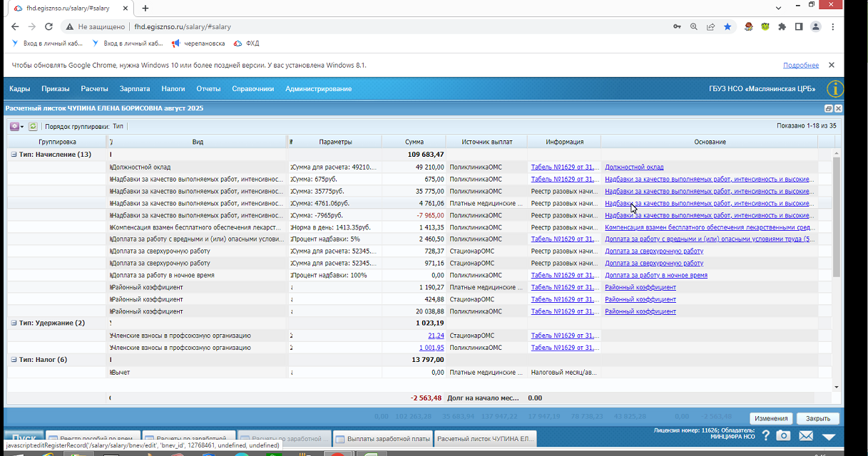This screenshot has width=868, height=456.
Task: Click the blue bookmark star icon
Action: tap(727, 26)
